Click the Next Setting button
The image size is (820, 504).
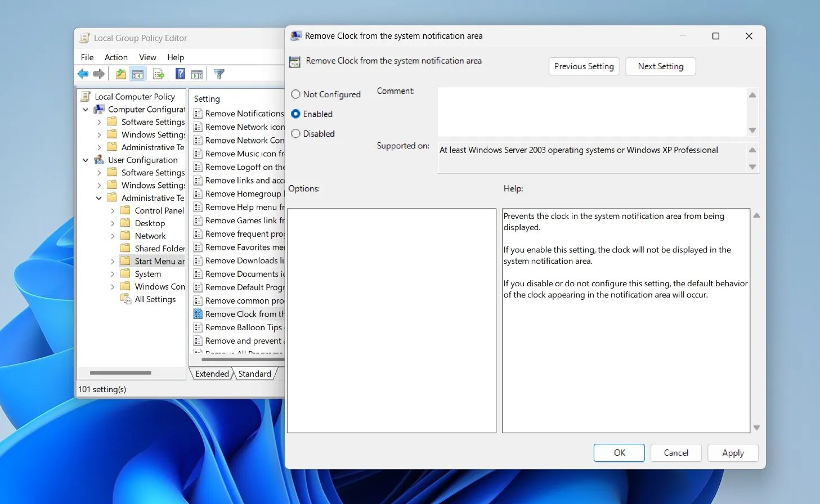660,66
